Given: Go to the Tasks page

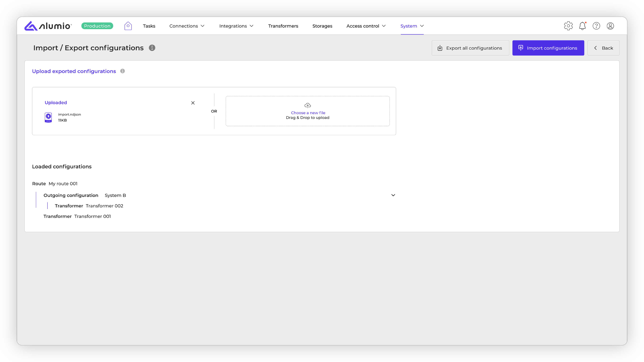Looking at the screenshot, I should [149, 26].
